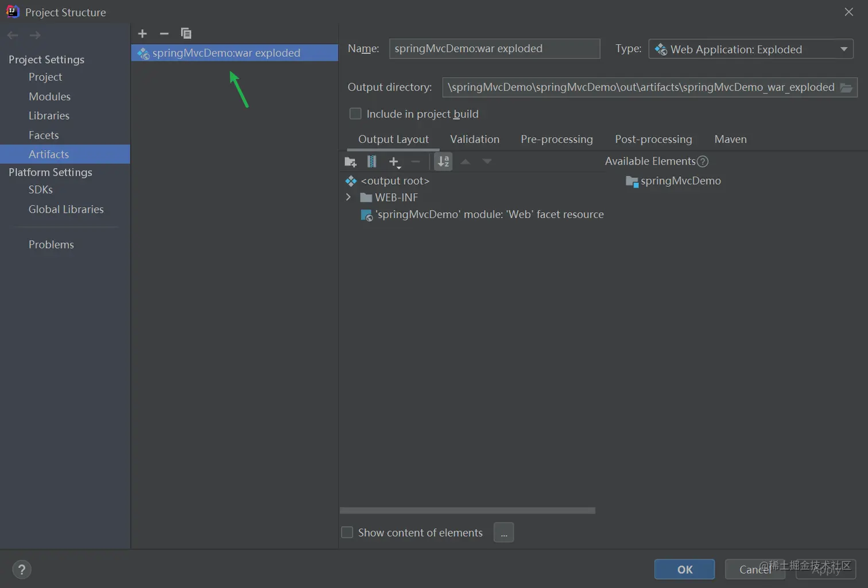The width and height of the screenshot is (868, 588).
Task: Close the Project Structure dialog
Action: click(x=849, y=12)
